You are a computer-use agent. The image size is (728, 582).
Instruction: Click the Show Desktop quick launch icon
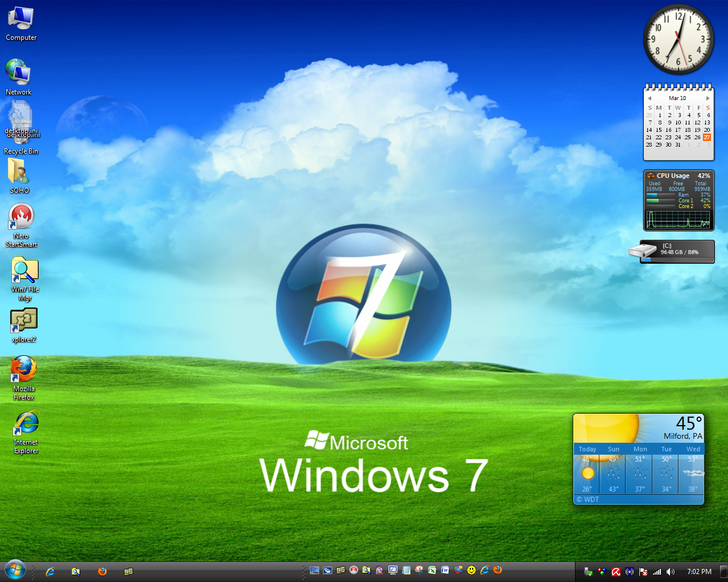tap(315, 570)
